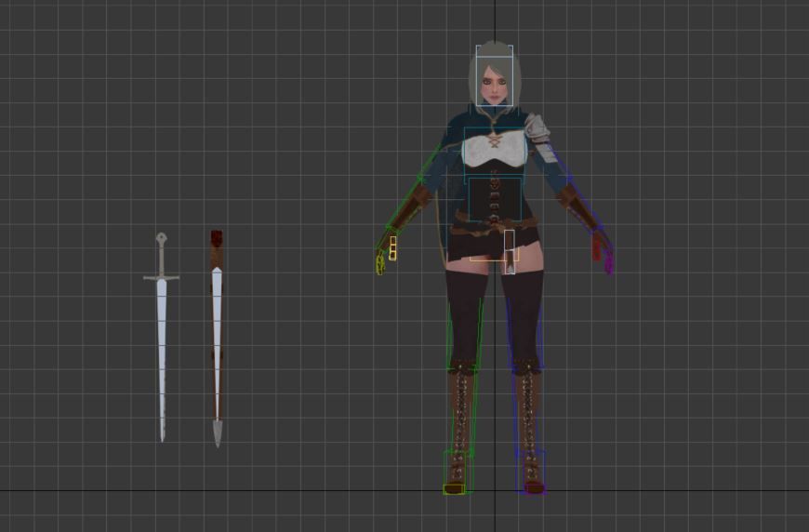
Task: Pick the white vertical bone box at the hip
Action: tap(510, 251)
